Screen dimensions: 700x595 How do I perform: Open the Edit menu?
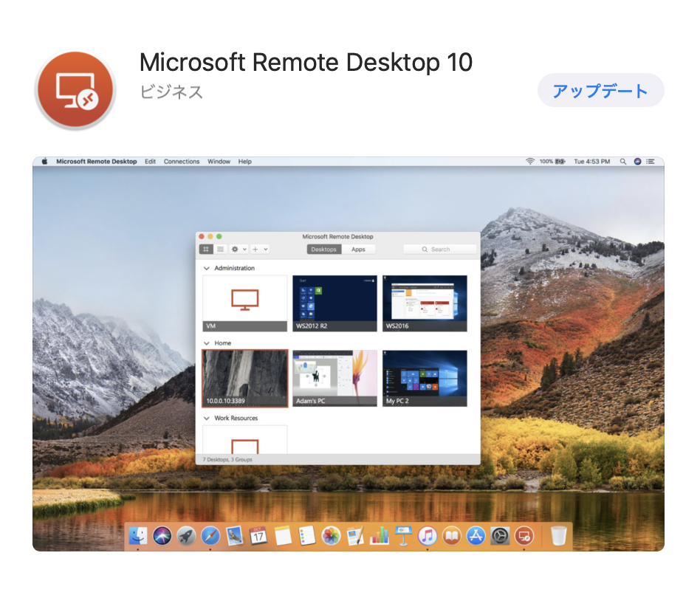tap(151, 162)
